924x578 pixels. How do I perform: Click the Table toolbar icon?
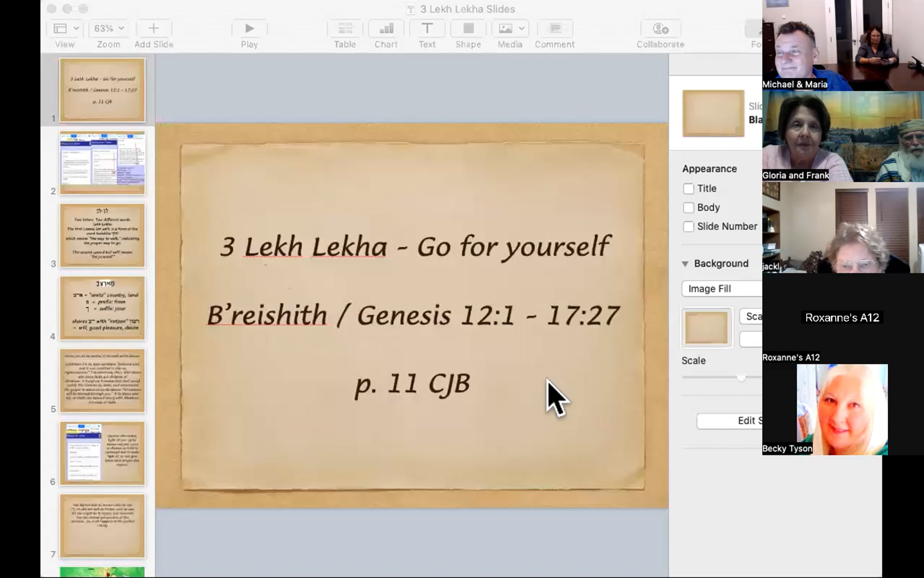pyautogui.click(x=345, y=29)
